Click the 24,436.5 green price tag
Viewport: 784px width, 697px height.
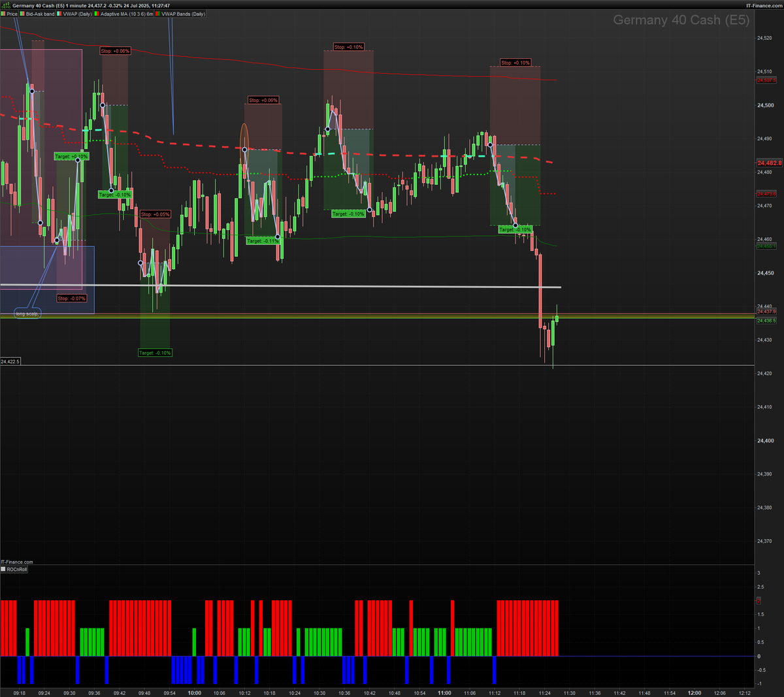(x=766, y=321)
